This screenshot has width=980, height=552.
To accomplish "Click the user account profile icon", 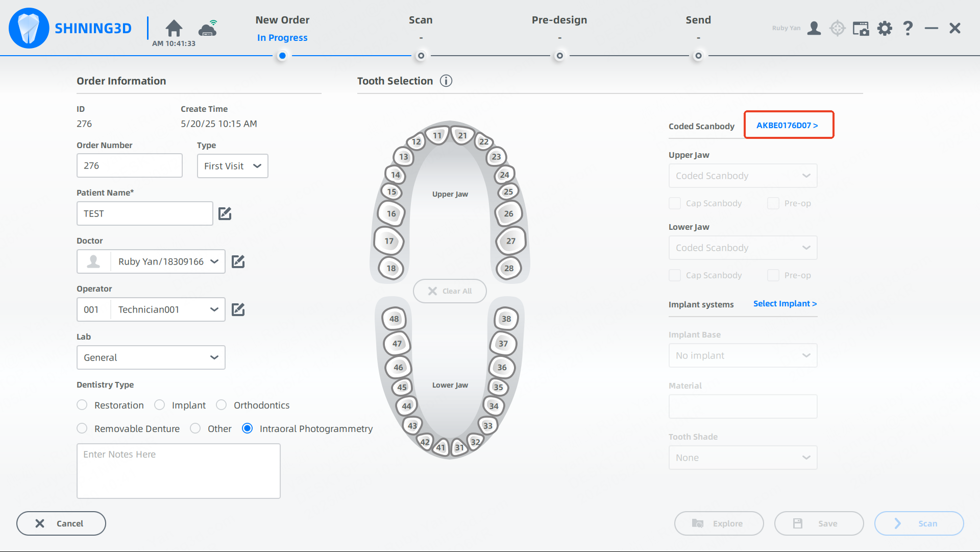I will [x=814, y=28].
